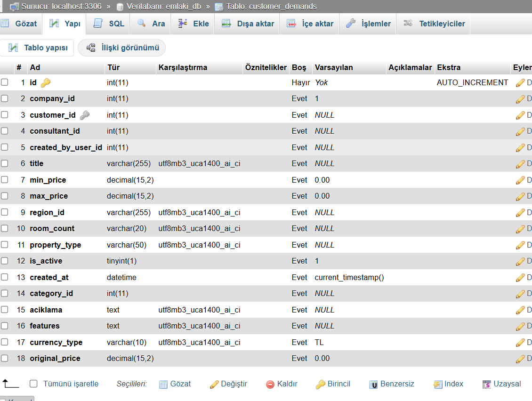This screenshot has width=532, height=401.
Task: Click the primary key icon beside id
Action: coord(46,83)
